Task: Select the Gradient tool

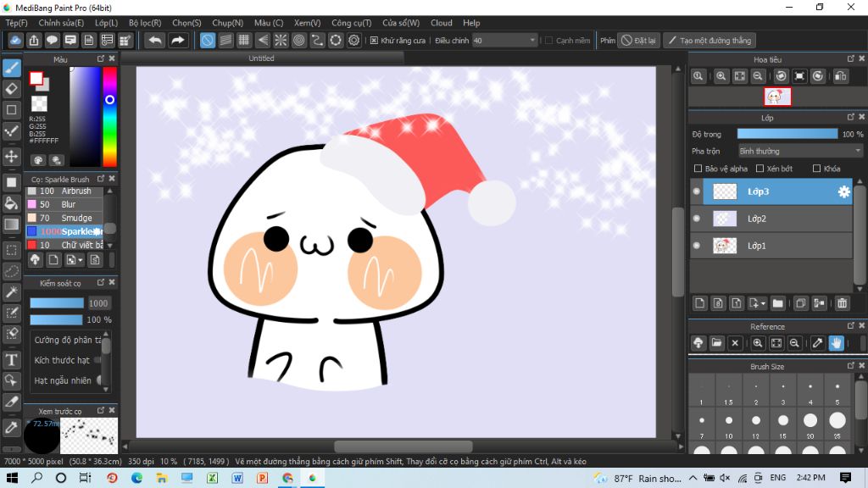Action: 12,224
